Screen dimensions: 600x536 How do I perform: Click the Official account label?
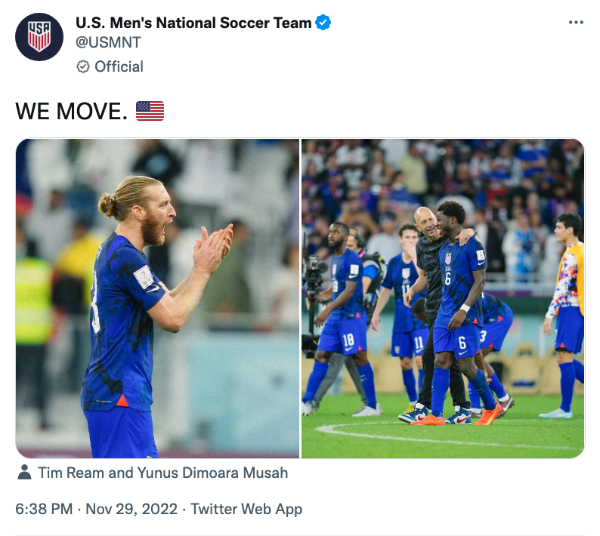point(118,67)
